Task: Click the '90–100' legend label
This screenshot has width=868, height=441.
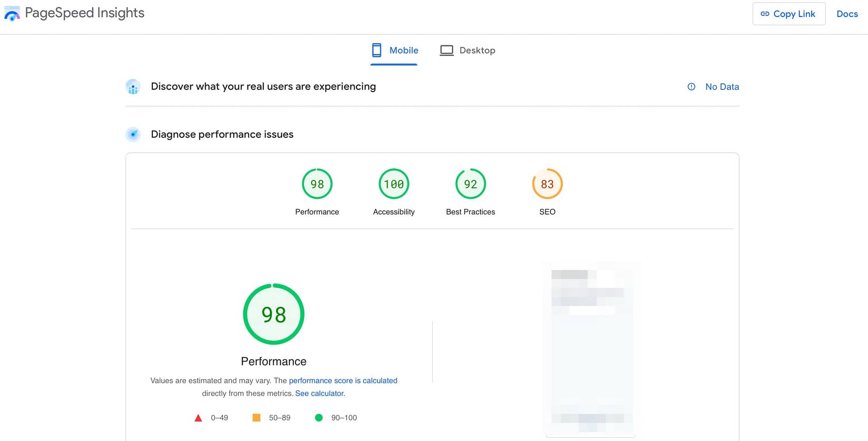Action: click(344, 418)
